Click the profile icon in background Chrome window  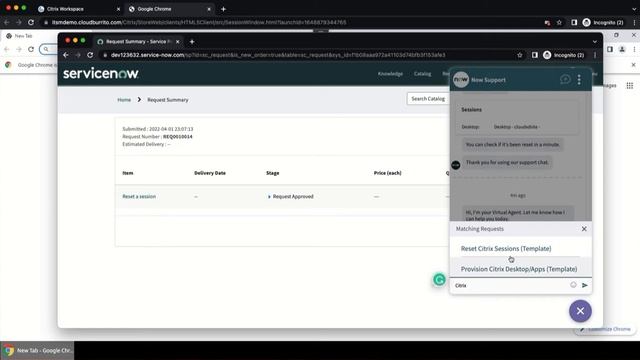[622, 49]
